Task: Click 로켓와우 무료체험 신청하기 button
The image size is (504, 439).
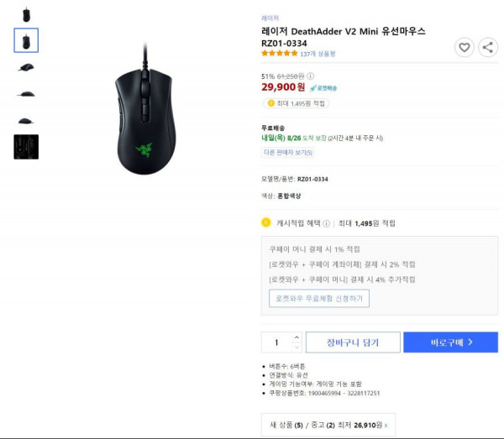Action: pos(319,298)
